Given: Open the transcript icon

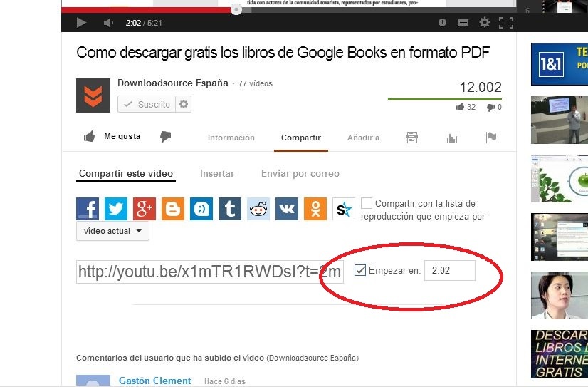Looking at the screenshot, I should point(412,138).
